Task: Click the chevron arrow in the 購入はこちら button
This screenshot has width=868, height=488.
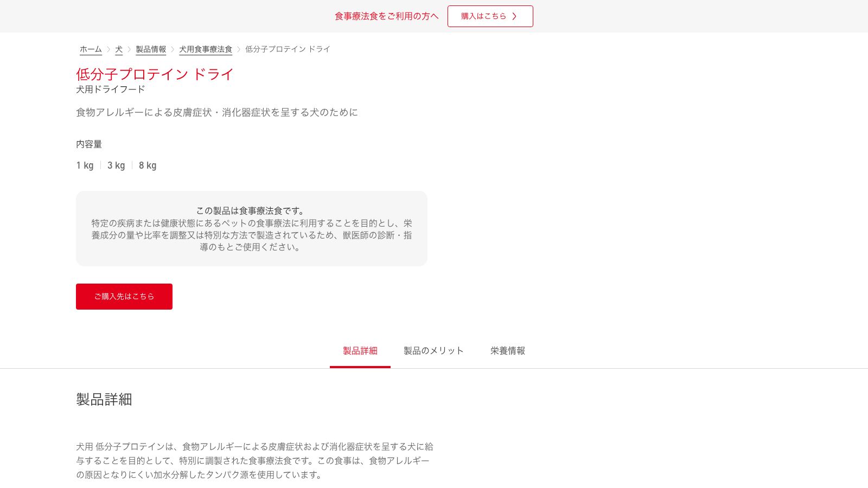Action: tap(514, 16)
